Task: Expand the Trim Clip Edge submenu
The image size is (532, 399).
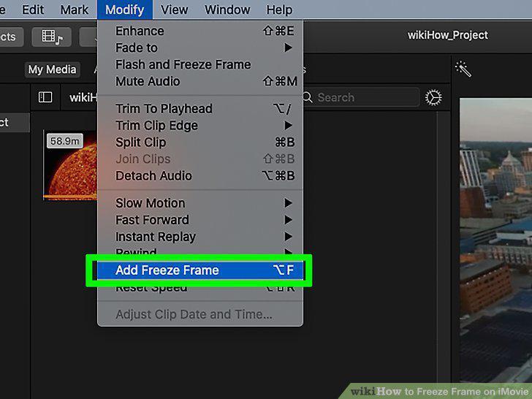Action: click(200, 126)
